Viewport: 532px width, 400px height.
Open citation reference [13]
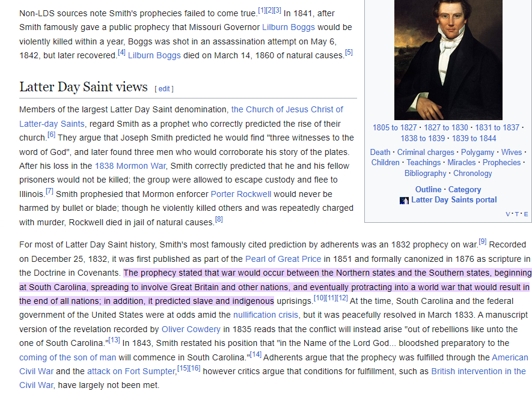point(114,340)
